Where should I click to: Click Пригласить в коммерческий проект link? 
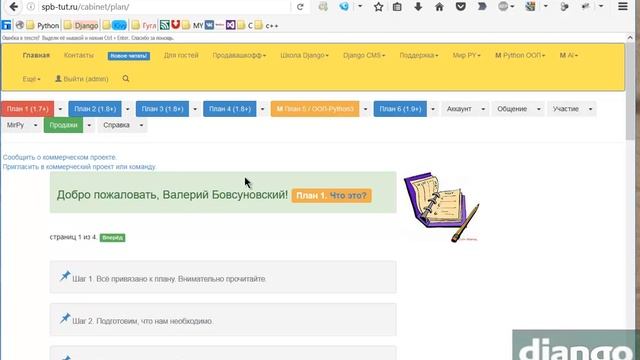pyautogui.click(x=79, y=167)
